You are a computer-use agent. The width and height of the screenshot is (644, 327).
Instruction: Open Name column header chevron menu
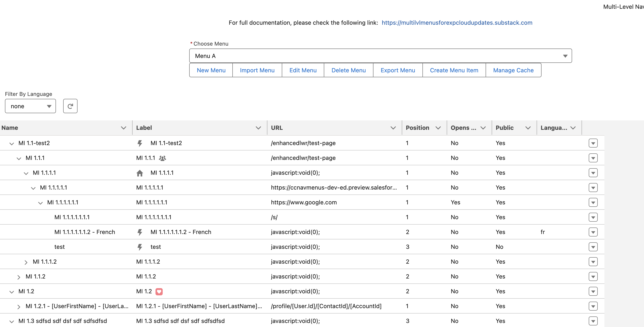(x=124, y=128)
